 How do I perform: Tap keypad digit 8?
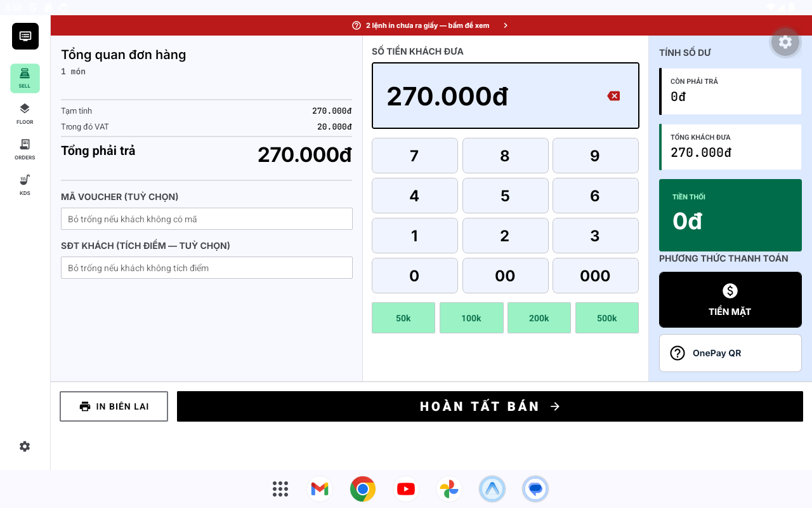tap(506, 156)
